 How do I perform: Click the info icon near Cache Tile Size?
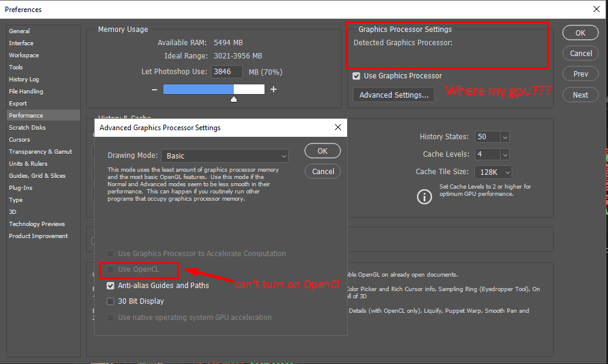point(424,196)
